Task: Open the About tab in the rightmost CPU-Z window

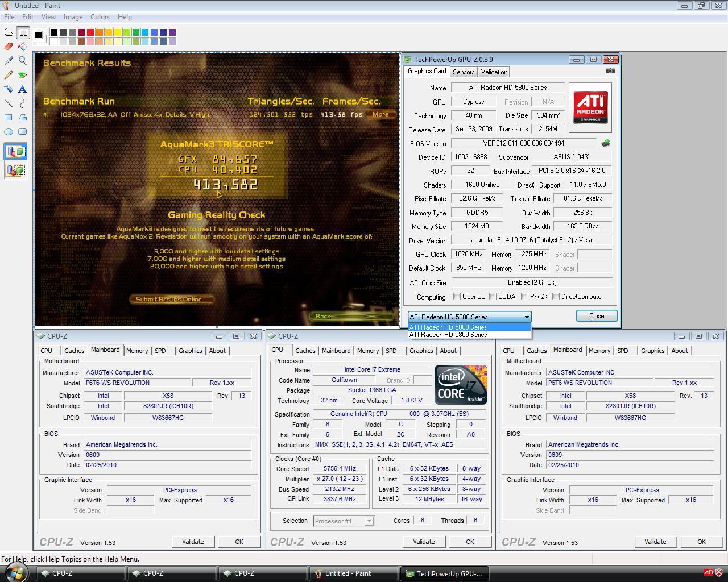Action: (x=680, y=351)
